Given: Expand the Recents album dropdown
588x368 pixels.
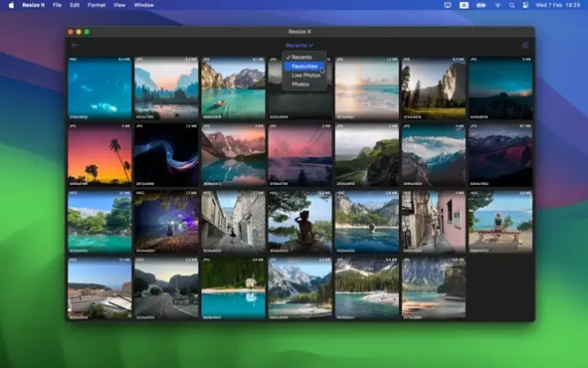Looking at the screenshot, I should [x=299, y=44].
